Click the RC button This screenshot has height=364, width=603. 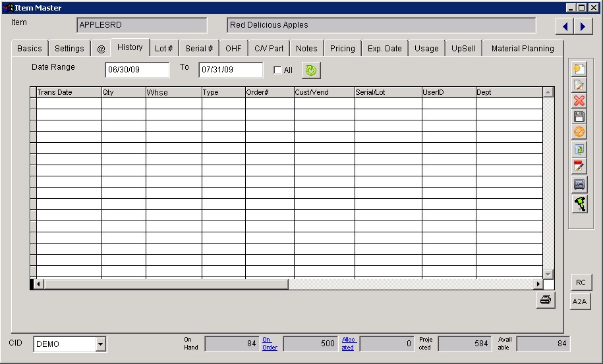pyautogui.click(x=581, y=282)
